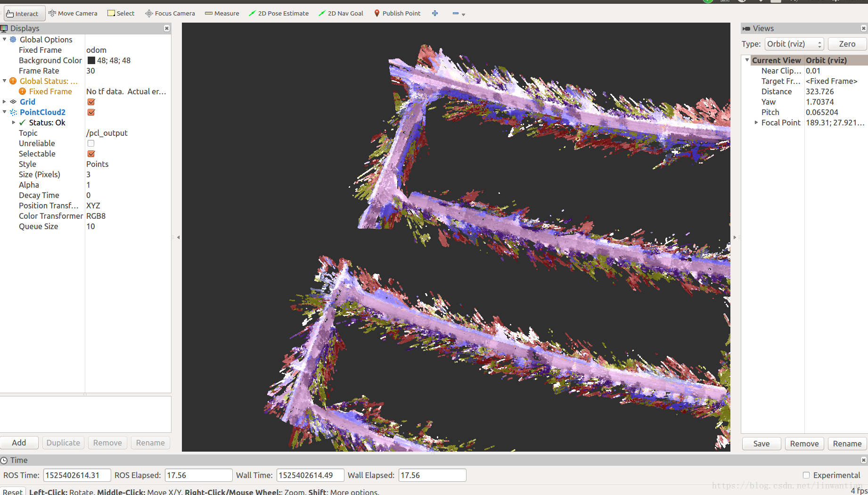
Task: Collapse the Global Options tree
Action: pos(5,39)
